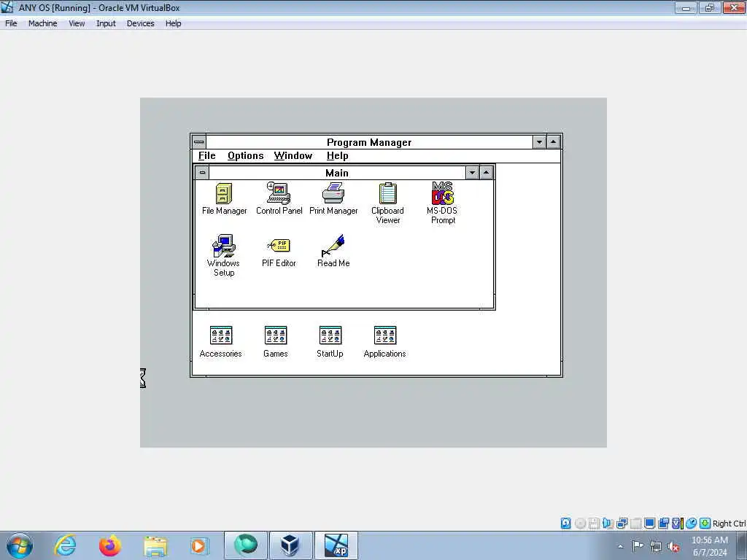Click the Main group title bar
This screenshot has height=560, width=747.
point(337,172)
